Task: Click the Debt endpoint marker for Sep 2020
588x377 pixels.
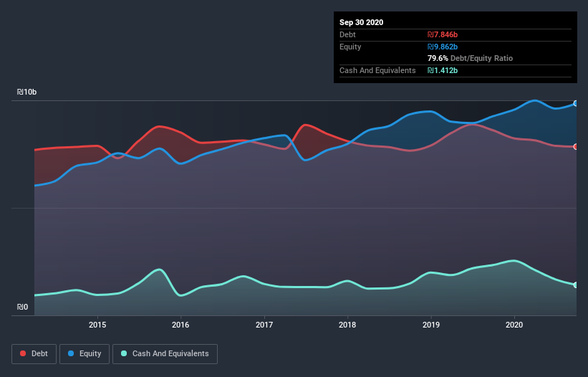Action: coord(576,147)
